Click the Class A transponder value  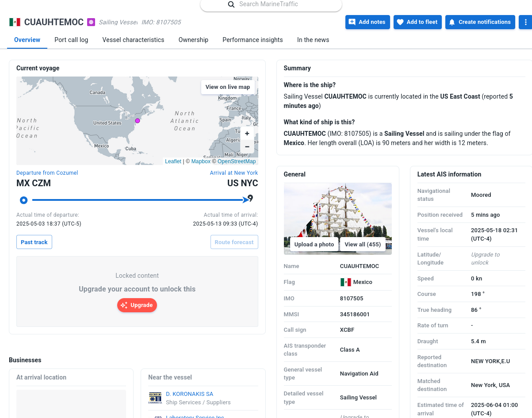click(x=350, y=350)
